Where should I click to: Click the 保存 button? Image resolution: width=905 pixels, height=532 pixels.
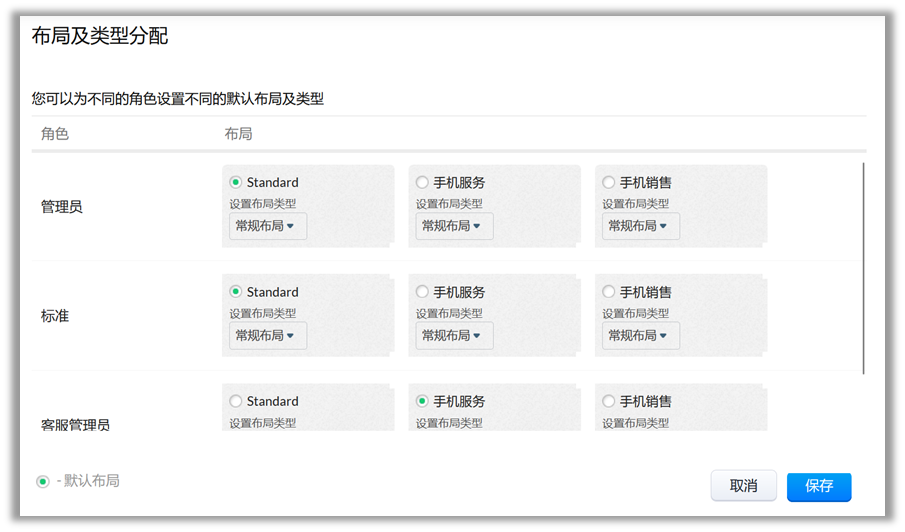point(818,486)
